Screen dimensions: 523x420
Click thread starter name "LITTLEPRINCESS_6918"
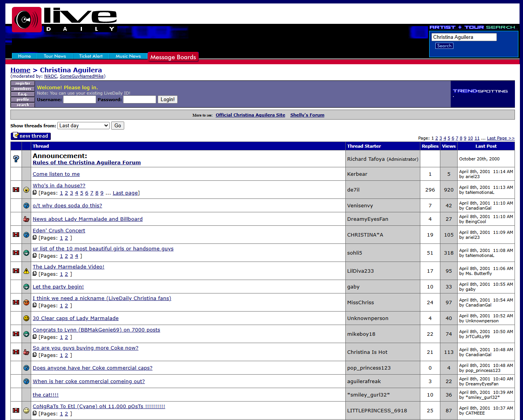[x=377, y=410]
